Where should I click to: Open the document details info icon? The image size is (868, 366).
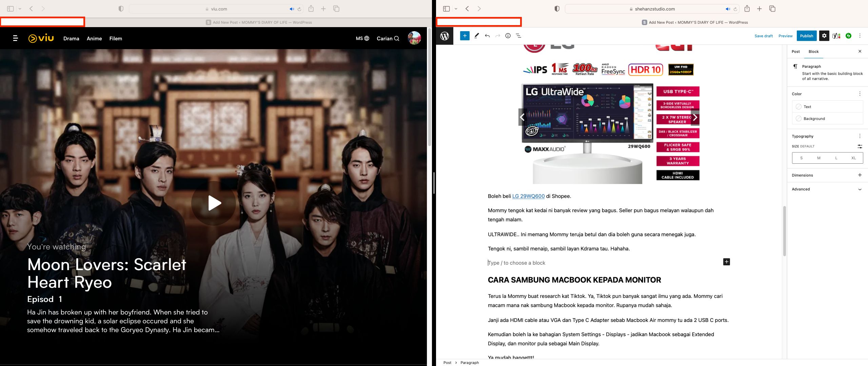[x=508, y=36]
